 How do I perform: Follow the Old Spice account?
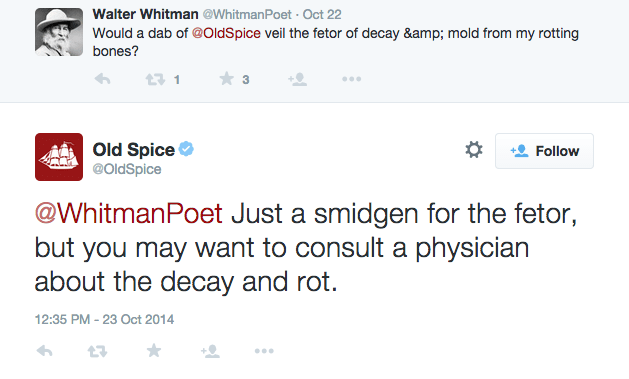(x=544, y=151)
